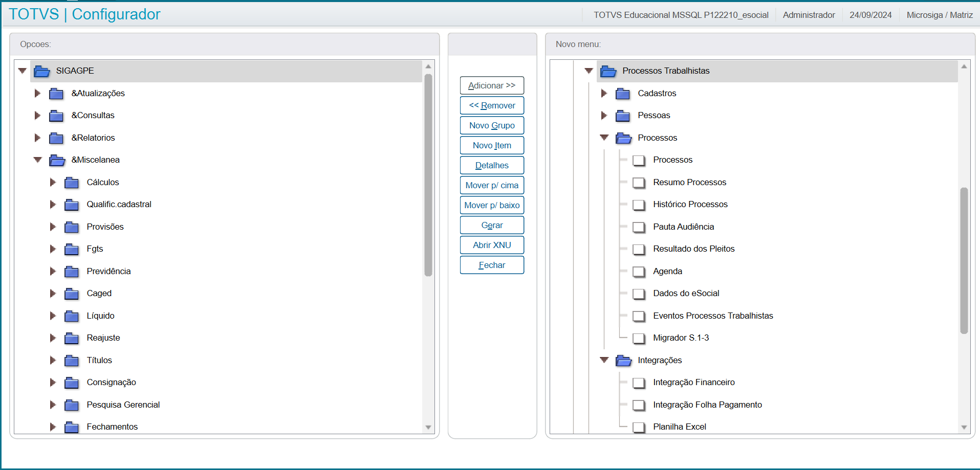Click the Reajuste folder icon
Screen dimensions: 980x470
(x=72, y=338)
